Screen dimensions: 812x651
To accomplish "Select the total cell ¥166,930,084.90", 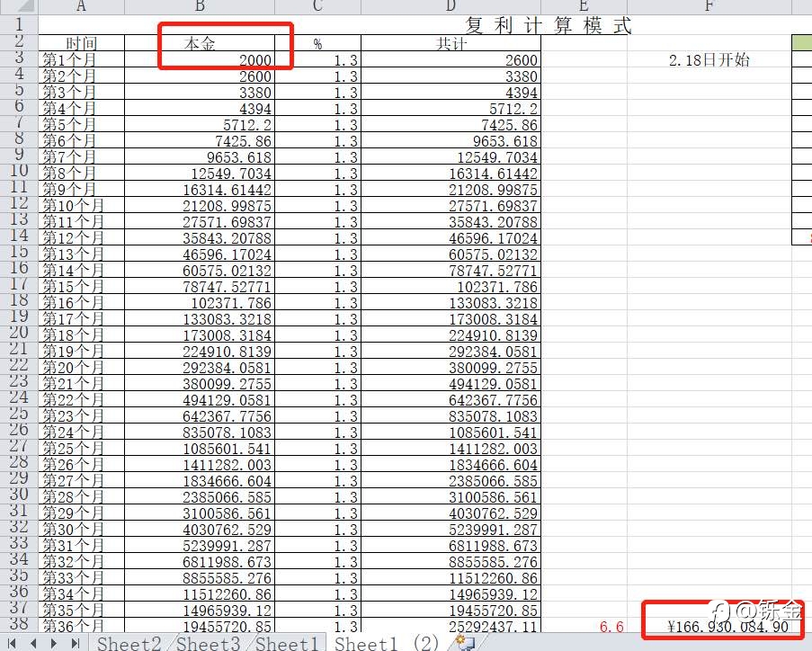I will pos(709,626).
